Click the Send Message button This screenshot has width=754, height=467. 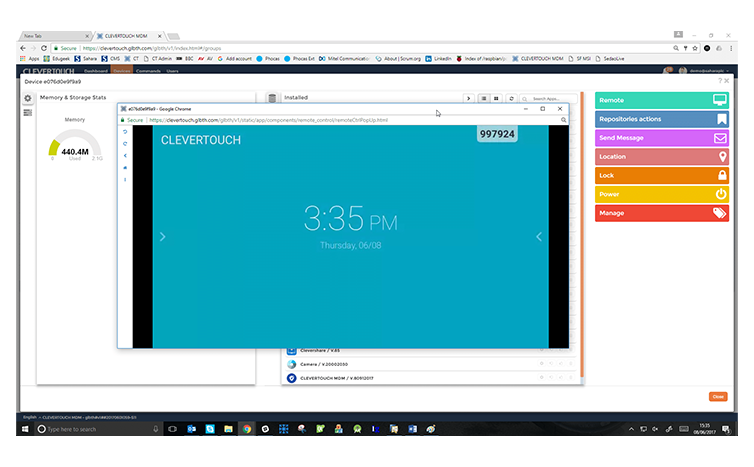662,138
